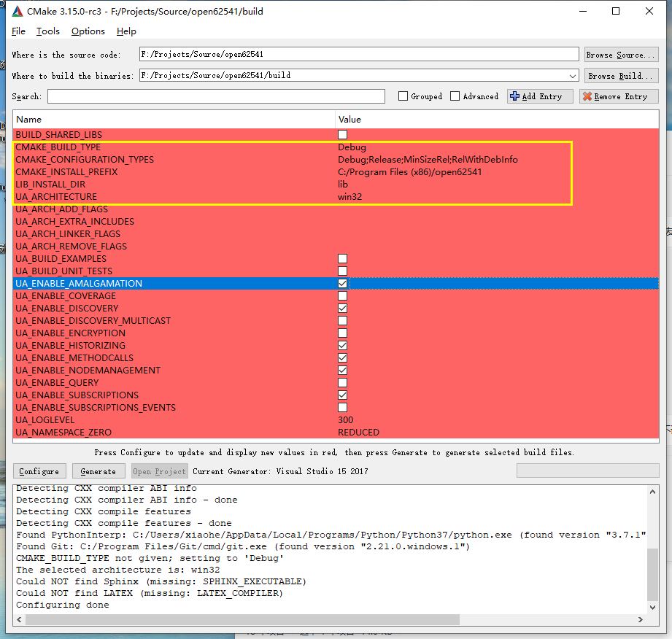
Task: Open the Help menu
Action: pyautogui.click(x=126, y=31)
